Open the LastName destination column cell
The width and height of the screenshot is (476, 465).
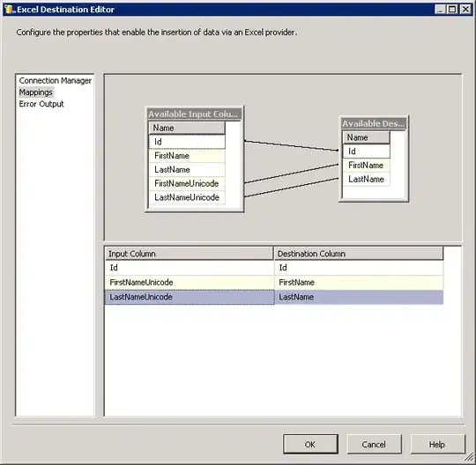click(x=359, y=297)
